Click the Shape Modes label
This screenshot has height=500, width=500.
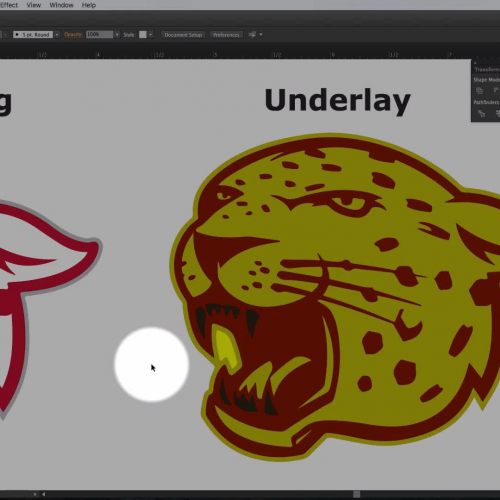(487, 80)
